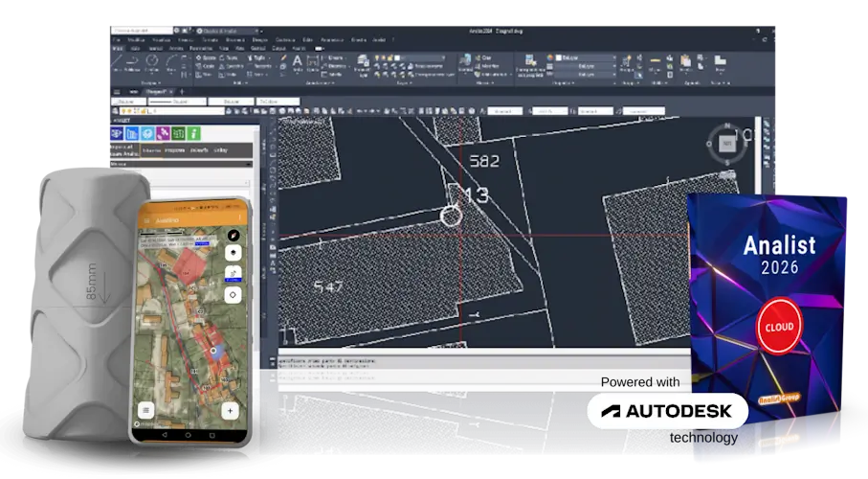
Task: Click the ViewCube top face
Action: 726,144
